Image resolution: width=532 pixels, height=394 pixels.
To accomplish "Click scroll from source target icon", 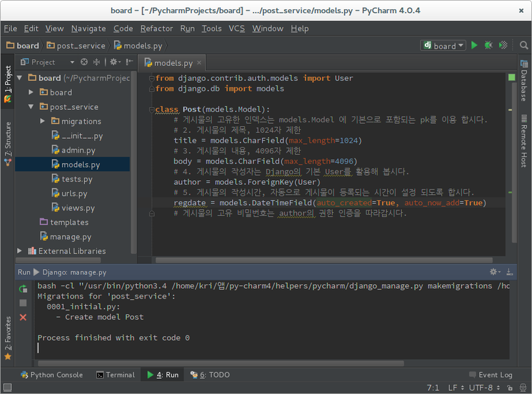I will click(x=84, y=62).
